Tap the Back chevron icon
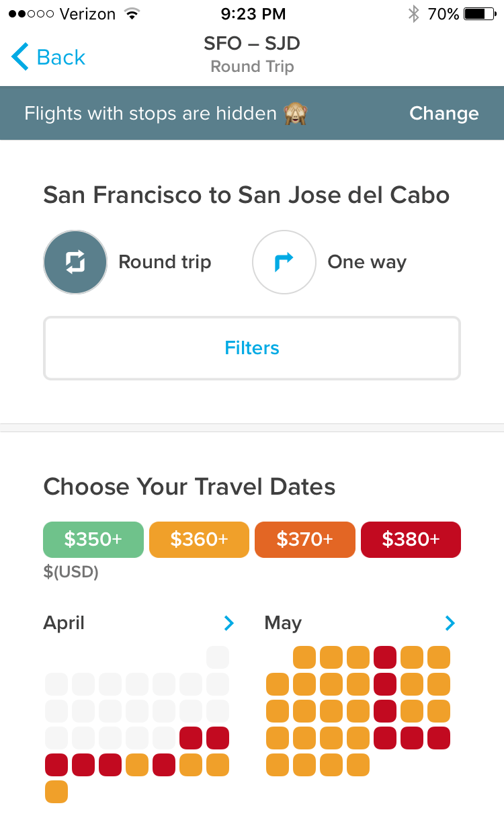Image resolution: width=504 pixels, height=820 pixels. pos(20,57)
